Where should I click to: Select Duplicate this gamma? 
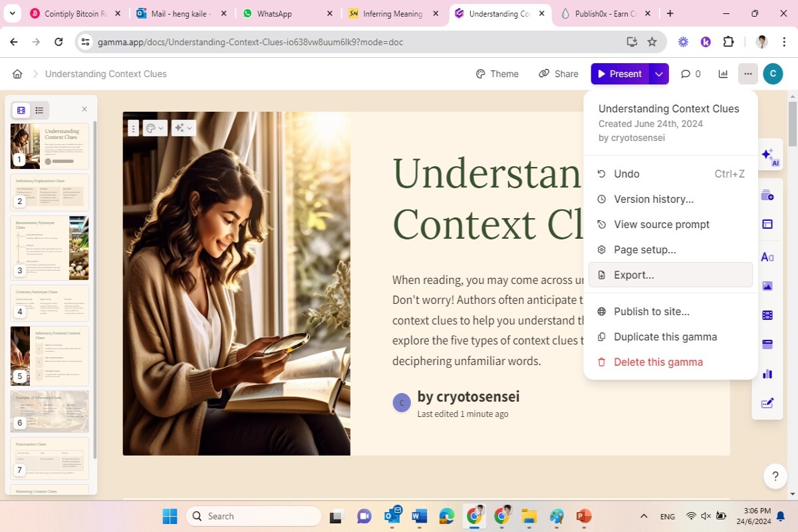(670, 336)
